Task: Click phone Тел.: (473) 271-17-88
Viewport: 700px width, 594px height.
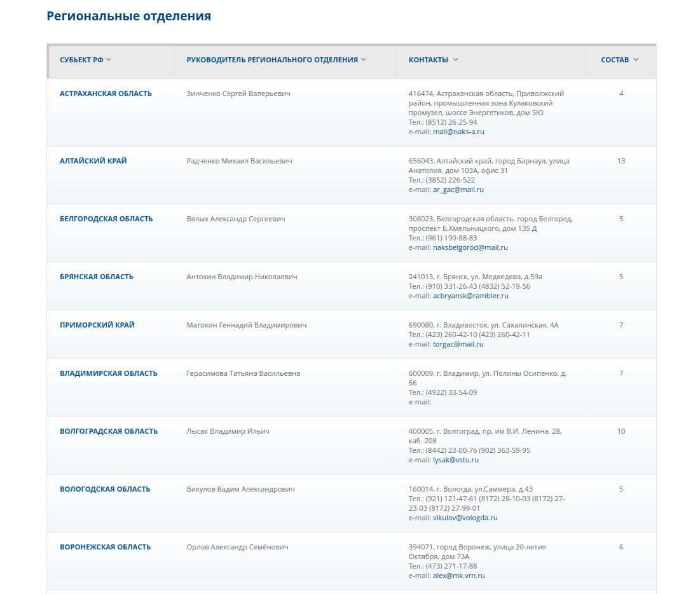Action: pyautogui.click(x=443, y=566)
